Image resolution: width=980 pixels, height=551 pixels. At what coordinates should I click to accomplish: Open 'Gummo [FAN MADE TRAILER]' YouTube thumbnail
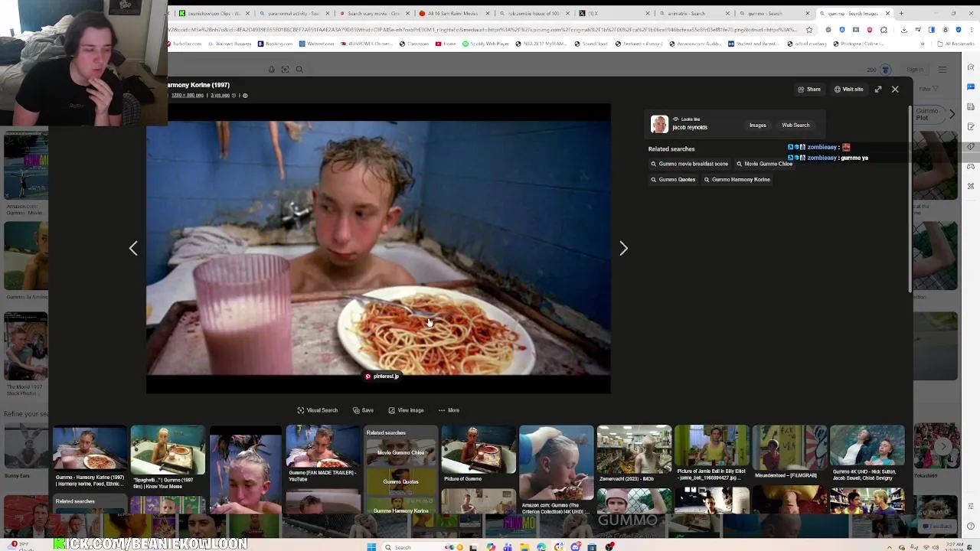(322, 455)
